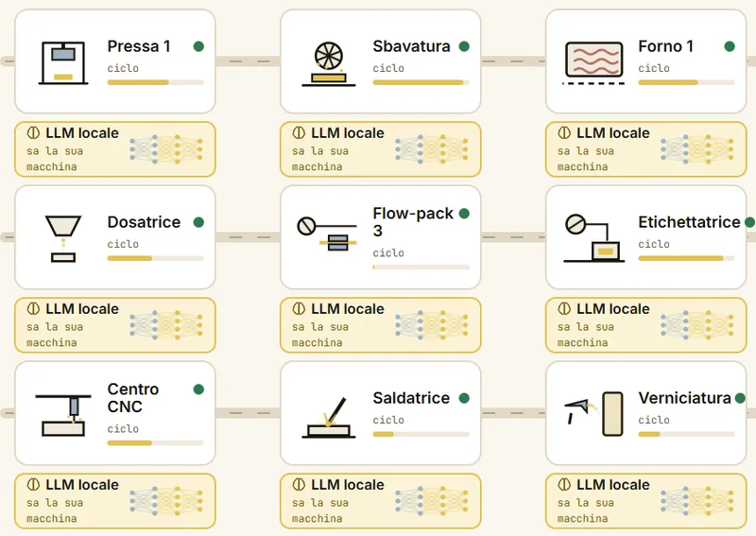The width and height of the screenshot is (756, 536).
Task: Click 'LLM locale' heading under Saldatrice
Action: (x=348, y=485)
